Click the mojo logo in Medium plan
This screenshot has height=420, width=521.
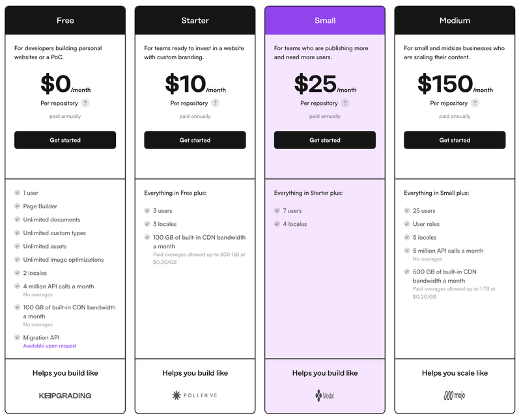tap(455, 395)
